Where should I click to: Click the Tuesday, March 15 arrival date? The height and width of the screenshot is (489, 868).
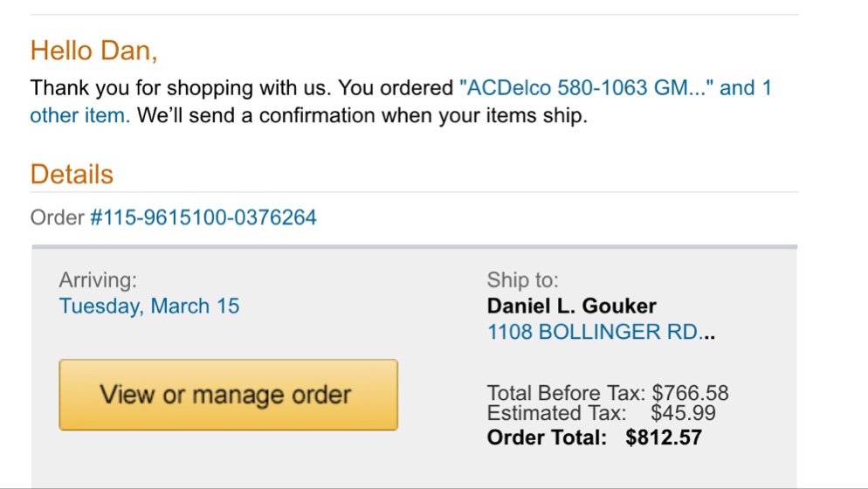coord(149,306)
